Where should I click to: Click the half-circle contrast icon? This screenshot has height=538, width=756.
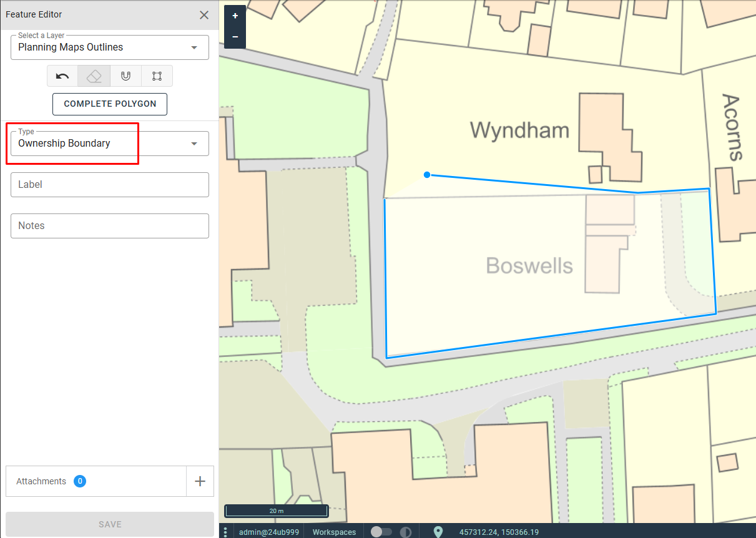406,532
